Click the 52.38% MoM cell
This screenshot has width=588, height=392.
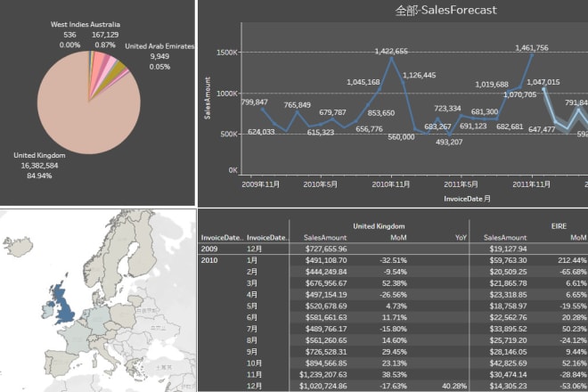click(x=394, y=283)
